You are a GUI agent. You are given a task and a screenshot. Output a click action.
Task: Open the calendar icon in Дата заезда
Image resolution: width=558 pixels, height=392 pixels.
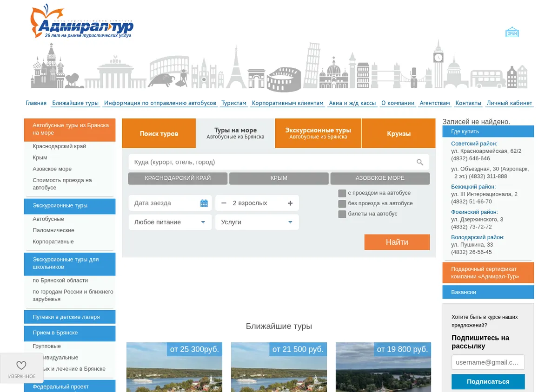(x=204, y=203)
